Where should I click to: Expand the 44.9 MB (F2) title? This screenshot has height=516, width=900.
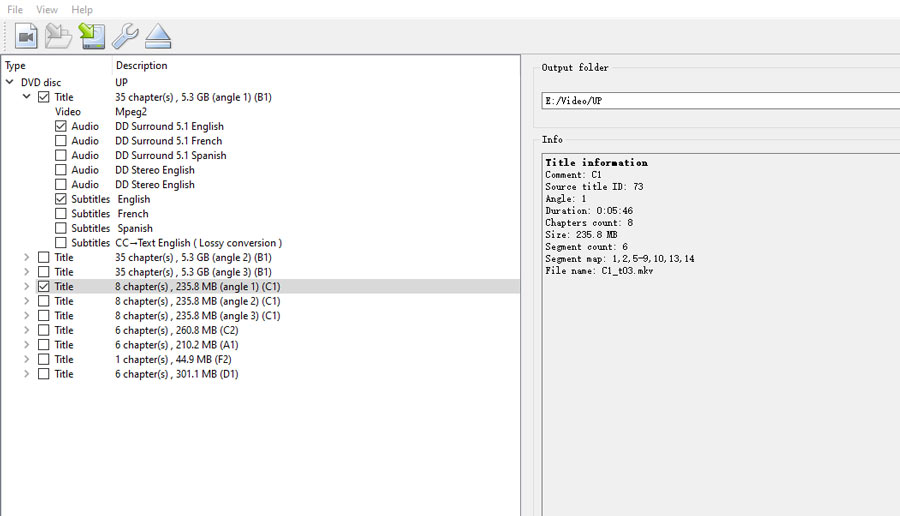[x=26, y=359]
